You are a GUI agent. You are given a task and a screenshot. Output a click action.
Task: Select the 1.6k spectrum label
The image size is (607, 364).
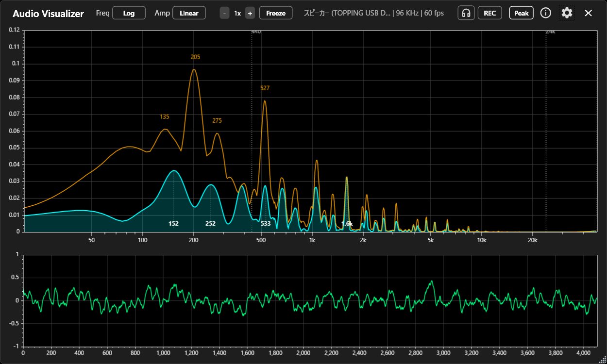pyautogui.click(x=347, y=223)
